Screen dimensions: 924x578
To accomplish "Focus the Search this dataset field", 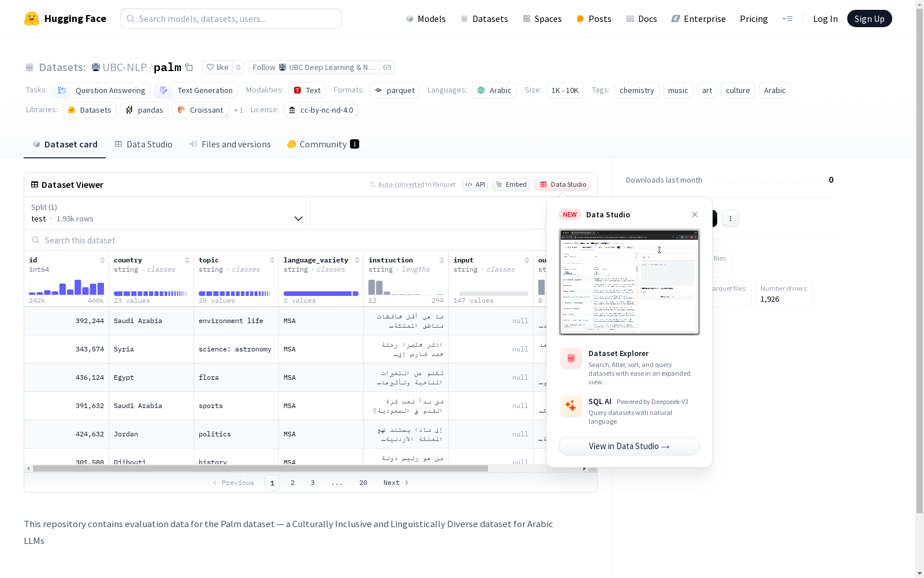I will click(286, 240).
